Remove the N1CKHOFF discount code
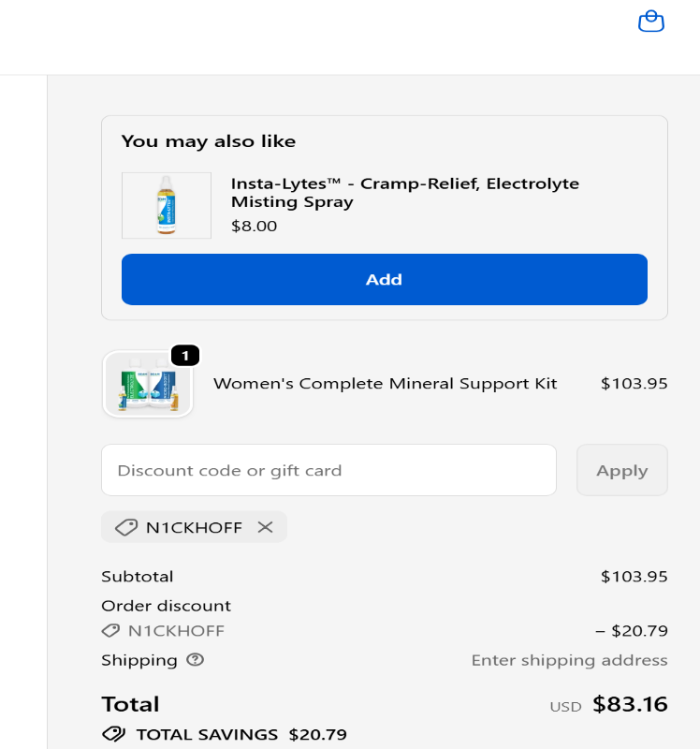 (x=266, y=527)
